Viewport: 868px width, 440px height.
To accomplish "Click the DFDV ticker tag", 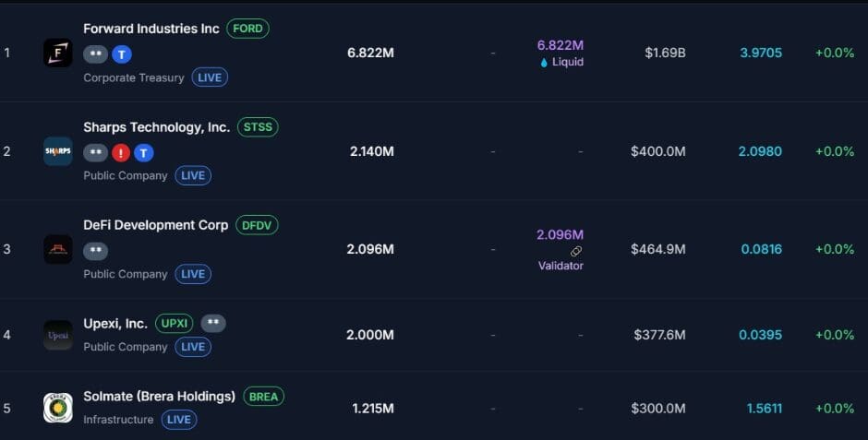I will pyautogui.click(x=257, y=225).
